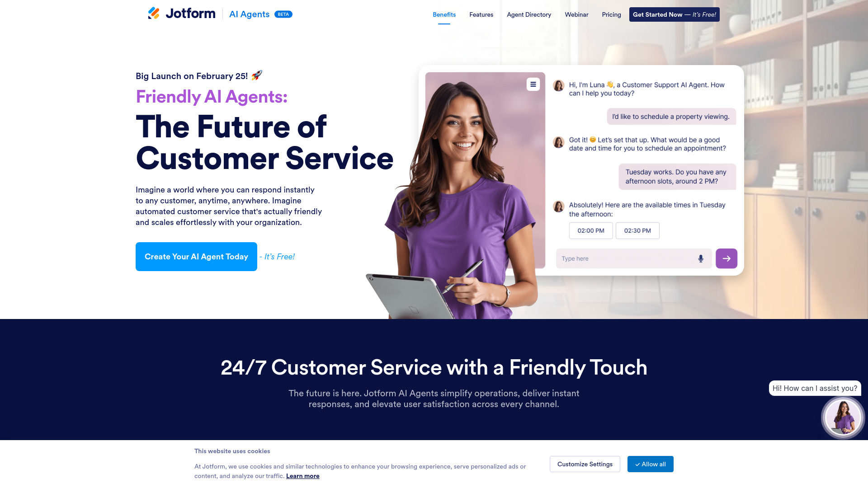
Task: Click the Learn more cookie link
Action: [302, 475]
